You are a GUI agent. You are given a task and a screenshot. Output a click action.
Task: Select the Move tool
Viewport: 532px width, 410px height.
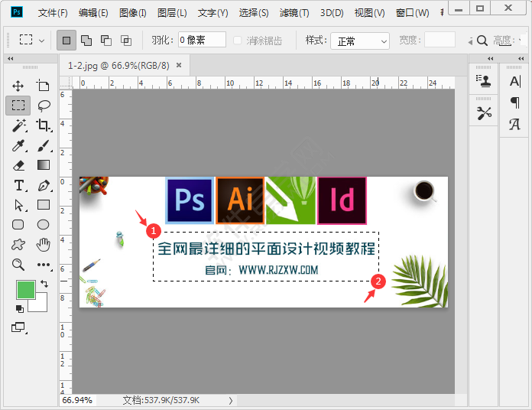18,86
